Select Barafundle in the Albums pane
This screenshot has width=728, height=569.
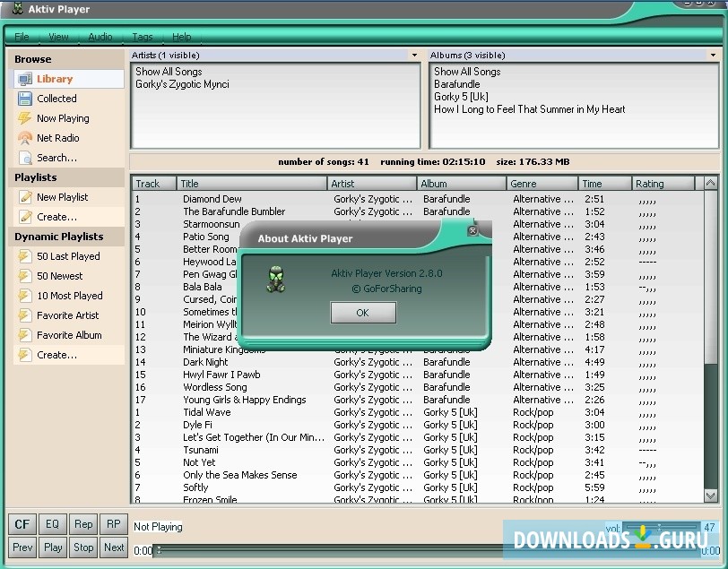(x=457, y=84)
